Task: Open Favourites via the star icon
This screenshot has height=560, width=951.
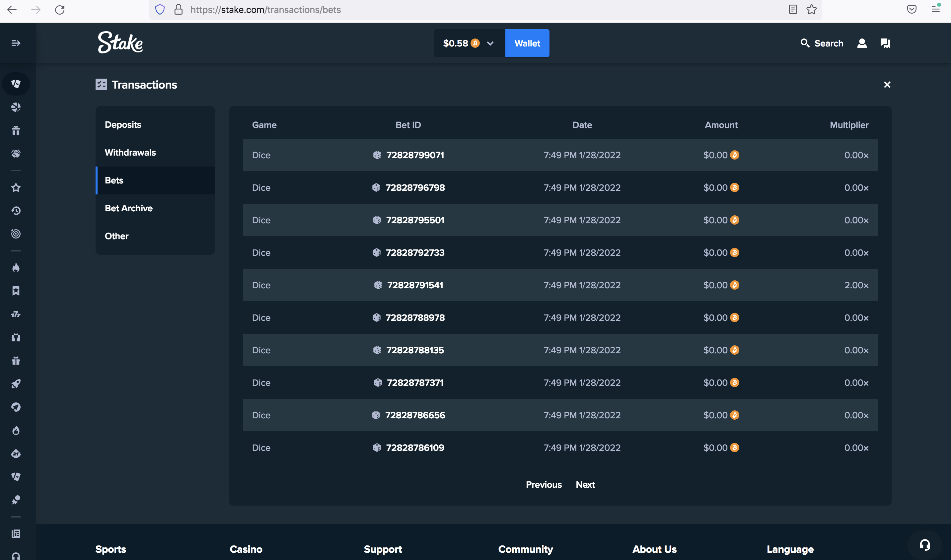Action: (16, 187)
